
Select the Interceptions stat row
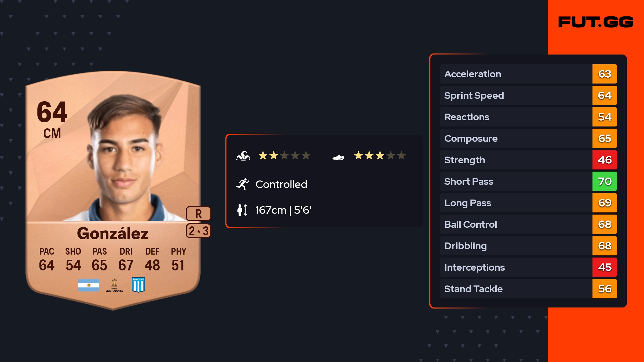pyautogui.click(x=528, y=267)
